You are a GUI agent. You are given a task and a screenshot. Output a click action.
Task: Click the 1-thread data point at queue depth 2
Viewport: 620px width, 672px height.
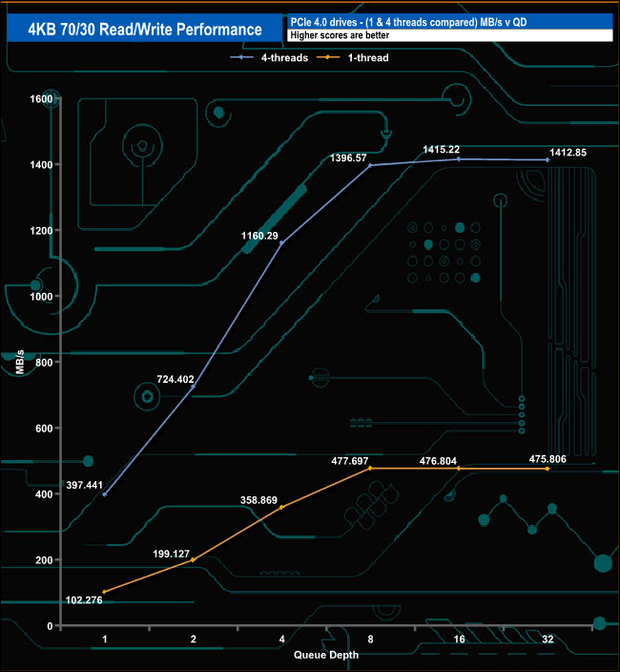(x=193, y=559)
